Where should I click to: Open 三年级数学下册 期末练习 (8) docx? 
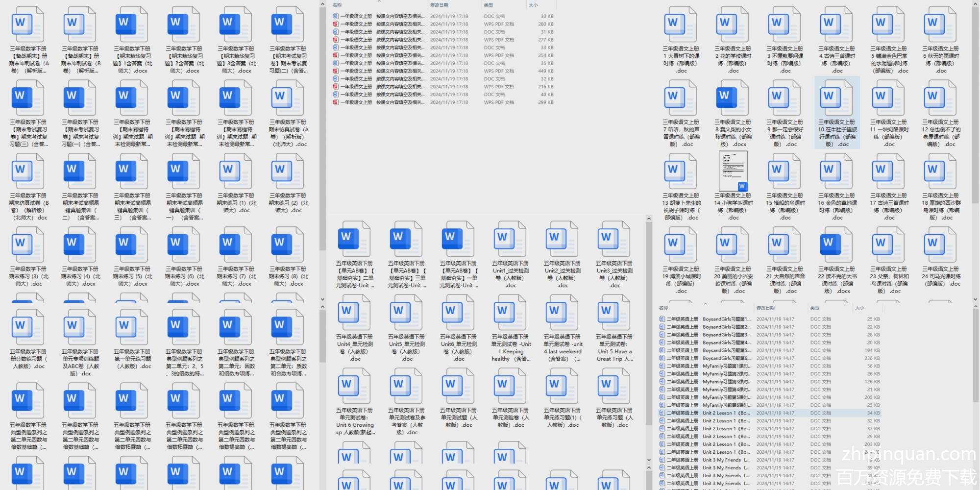(288, 246)
